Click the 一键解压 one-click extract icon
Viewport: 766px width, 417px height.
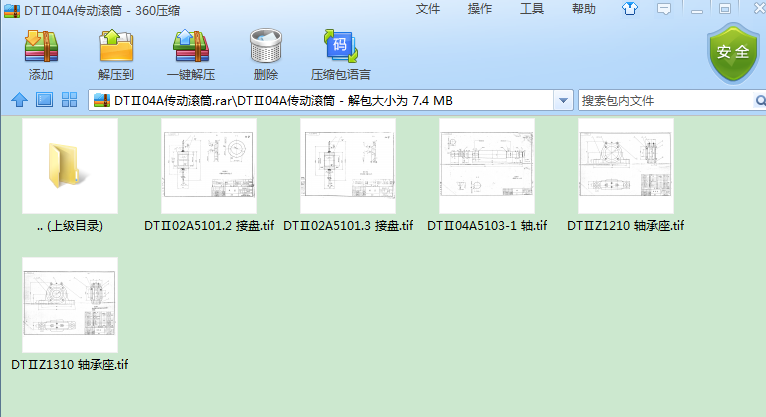(191, 46)
